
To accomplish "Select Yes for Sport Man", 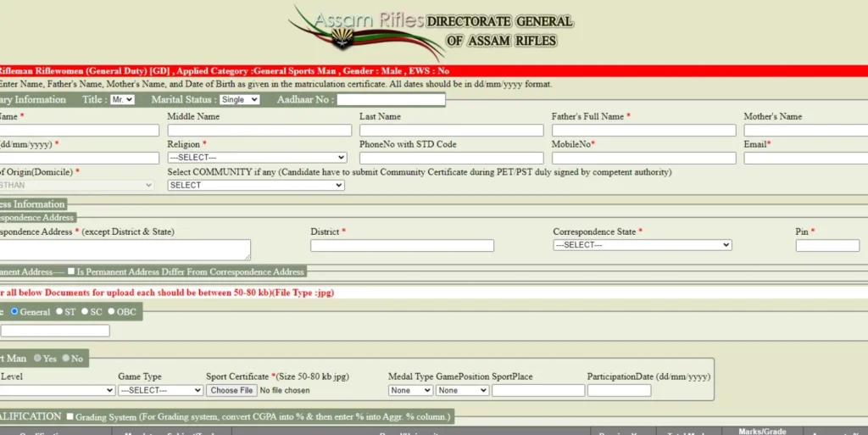I will pyautogui.click(x=37, y=358).
